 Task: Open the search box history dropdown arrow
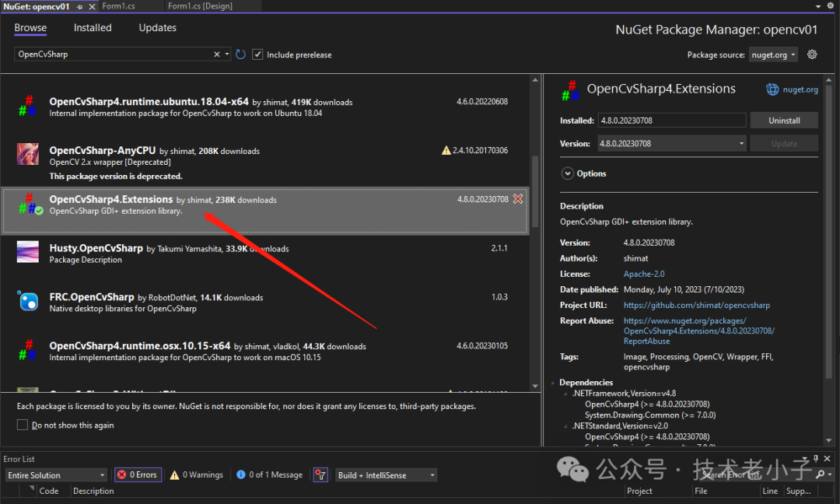point(227,54)
